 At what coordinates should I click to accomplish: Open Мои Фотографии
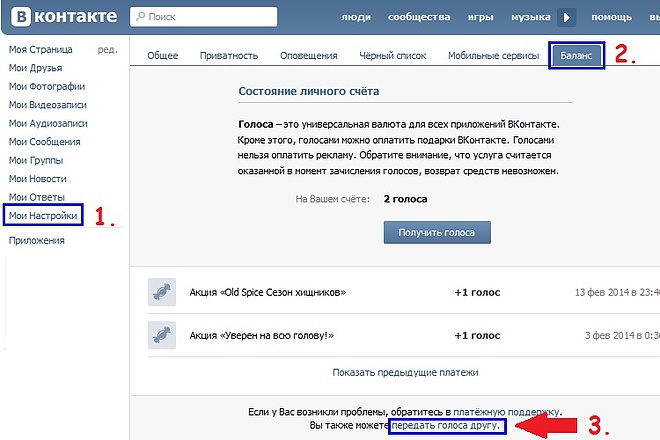point(47,87)
